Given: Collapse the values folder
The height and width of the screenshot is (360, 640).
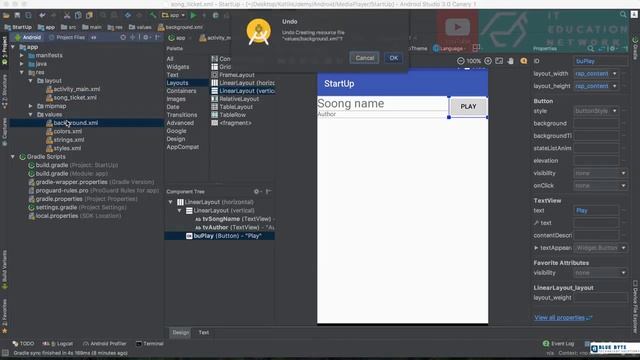Looking at the screenshot, I should pos(31,114).
